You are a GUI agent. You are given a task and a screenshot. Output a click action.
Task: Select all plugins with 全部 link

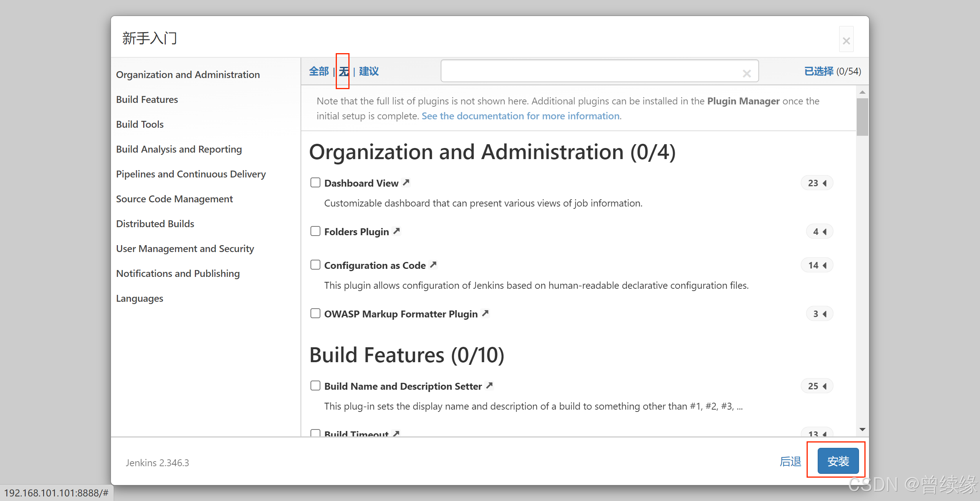click(319, 72)
